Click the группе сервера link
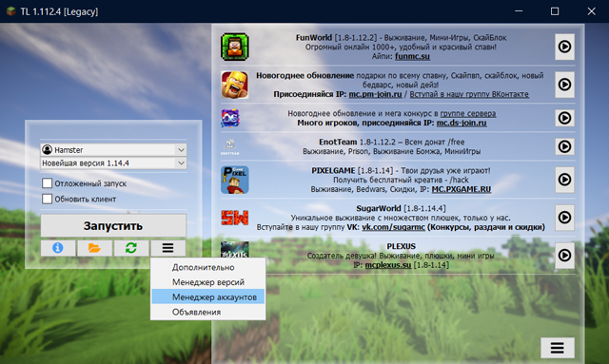The image size is (609, 364). (x=467, y=113)
